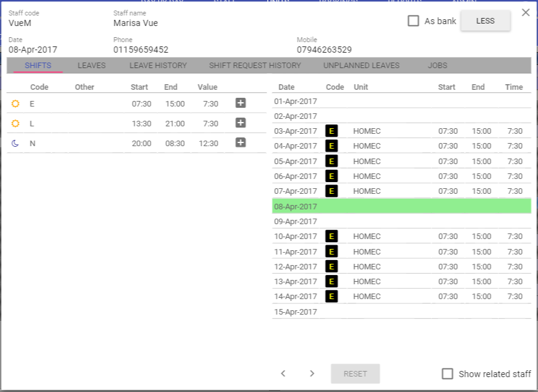This screenshot has width=538, height=392.
Task: Go to next period with right chevron
Action: (x=312, y=373)
